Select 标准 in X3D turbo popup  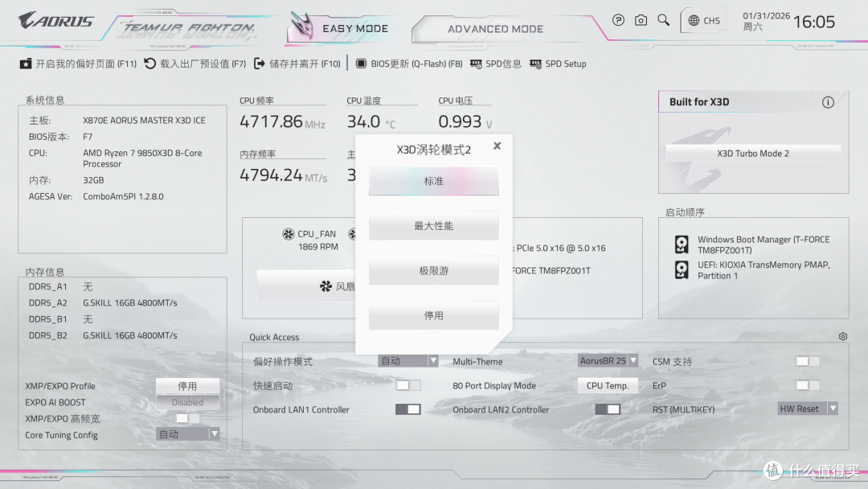pos(433,180)
